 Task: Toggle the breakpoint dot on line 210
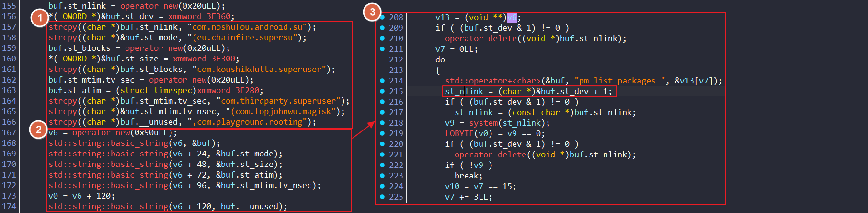point(382,38)
